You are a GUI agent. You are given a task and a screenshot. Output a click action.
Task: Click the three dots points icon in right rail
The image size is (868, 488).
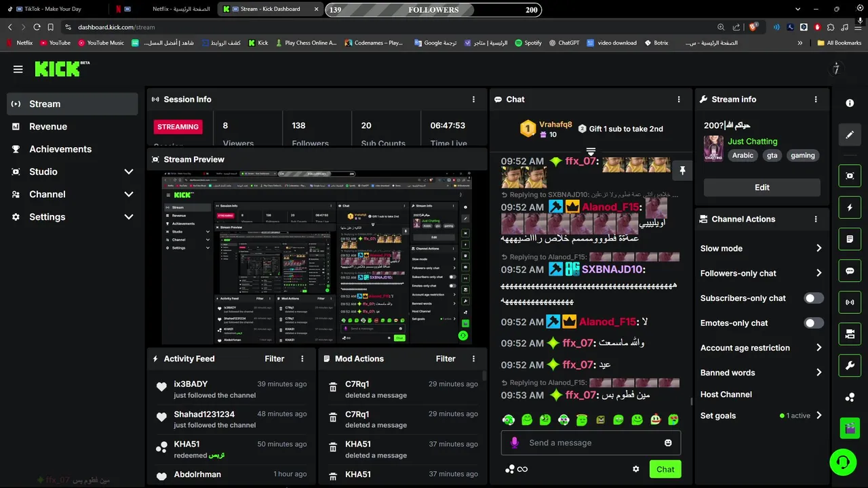850,397
